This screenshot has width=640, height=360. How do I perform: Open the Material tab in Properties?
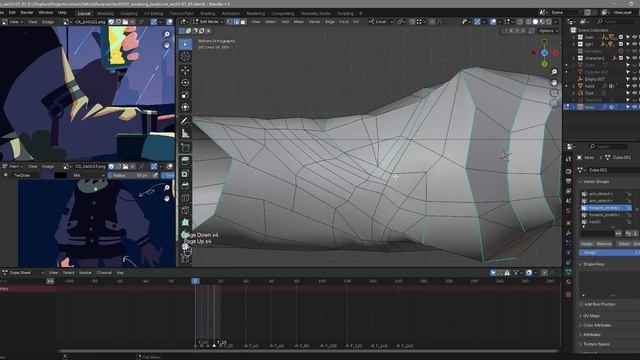point(568,282)
